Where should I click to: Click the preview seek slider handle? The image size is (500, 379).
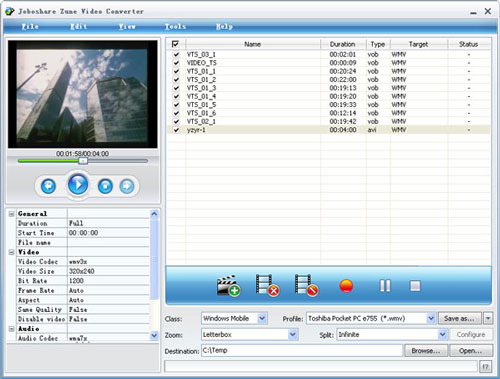83,161
